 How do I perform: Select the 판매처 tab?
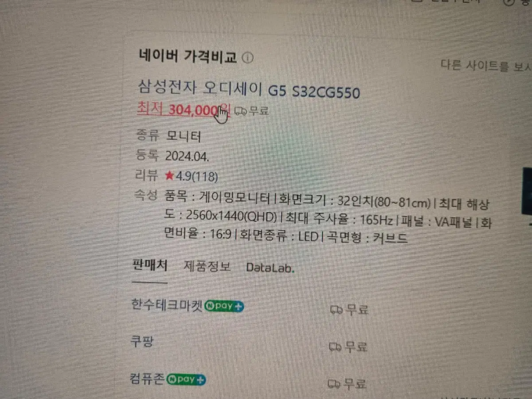click(x=150, y=266)
